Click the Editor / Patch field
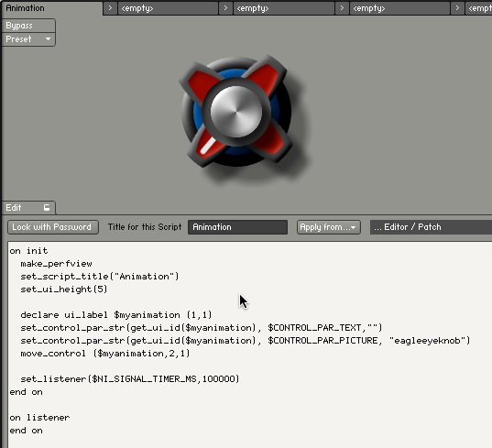The image size is (492, 448). [x=432, y=227]
